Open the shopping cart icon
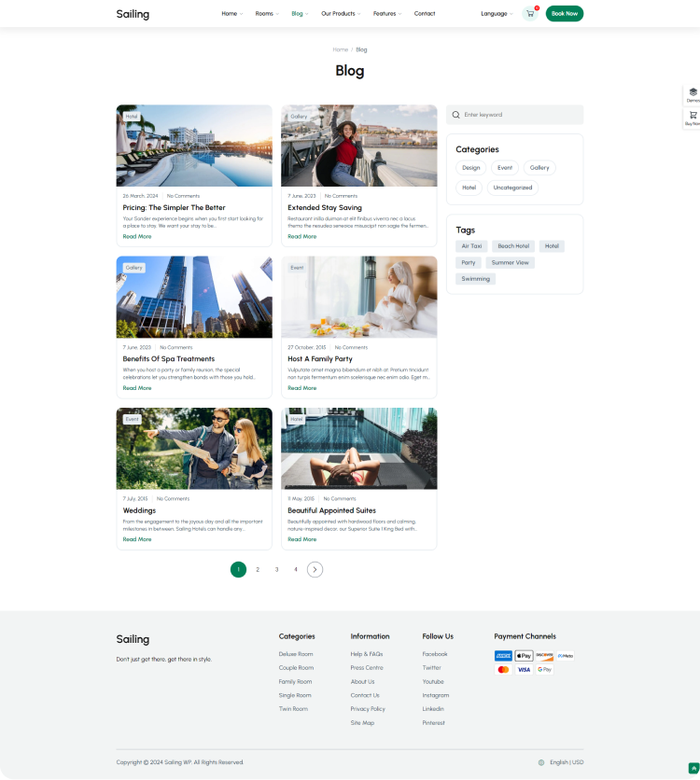Screen dimensions: 700x780 pyautogui.click(x=530, y=13)
